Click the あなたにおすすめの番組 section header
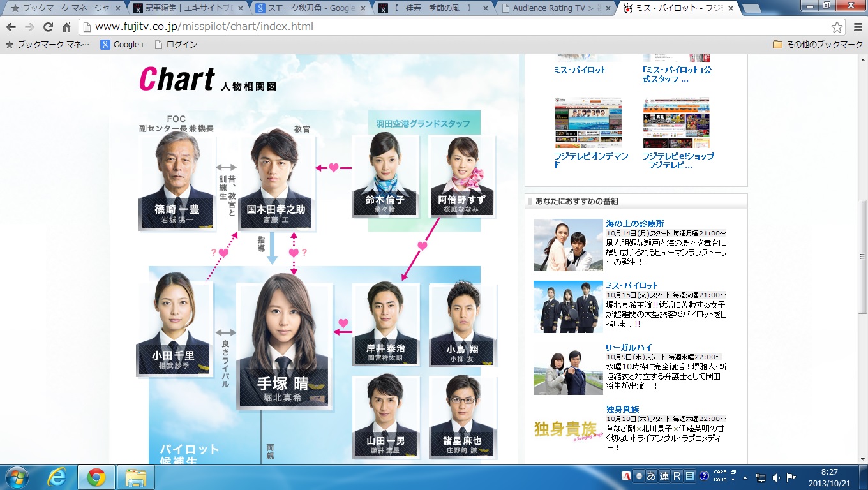Screen dimensions: 868x490 click(x=636, y=201)
